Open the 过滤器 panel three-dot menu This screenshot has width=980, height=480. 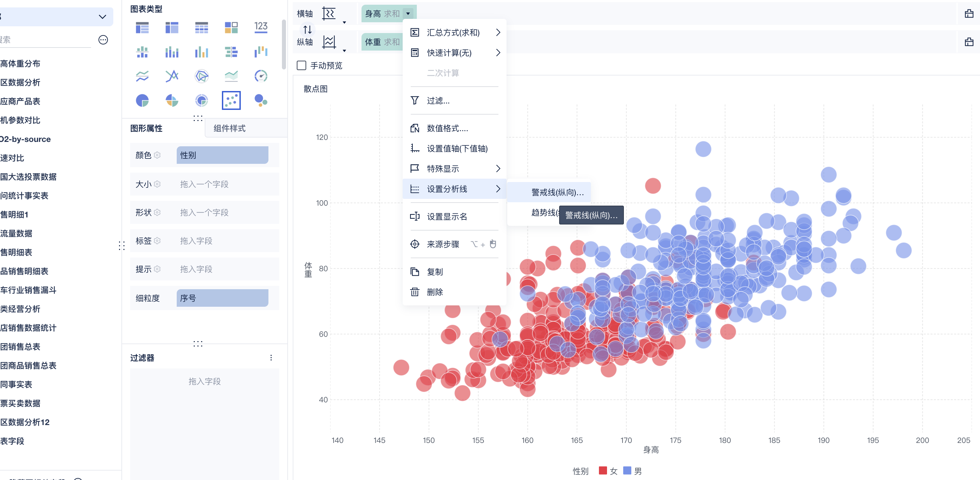tap(271, 358)
